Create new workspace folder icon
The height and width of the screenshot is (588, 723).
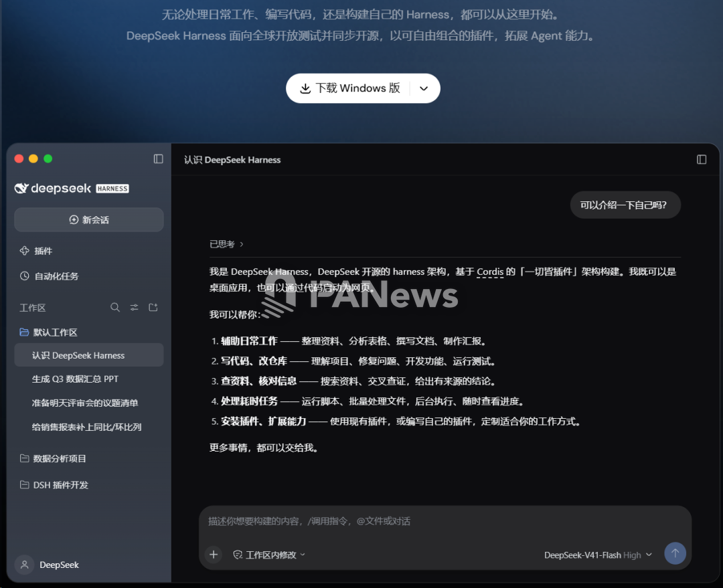[x=153, y=307]
